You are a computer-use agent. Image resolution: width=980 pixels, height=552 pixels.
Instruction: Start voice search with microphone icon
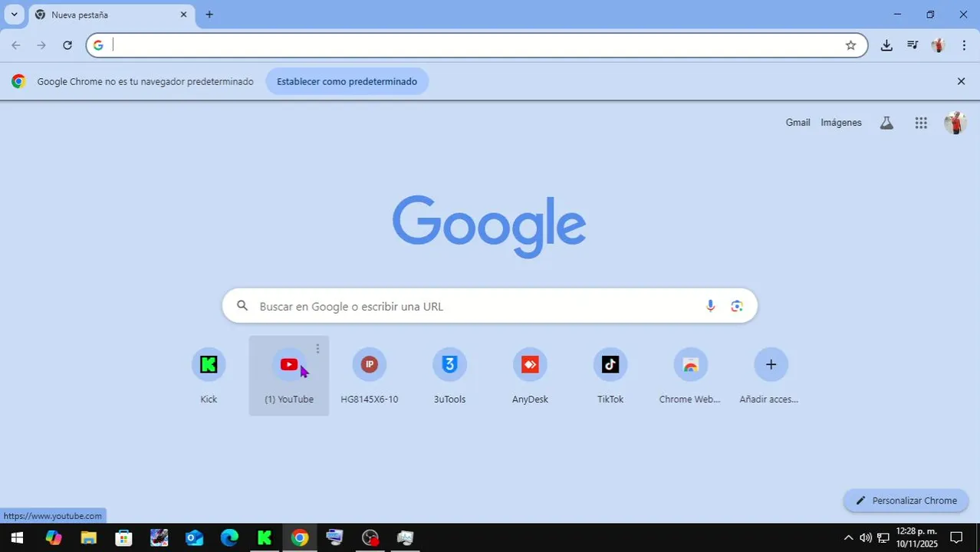[710, 306]
